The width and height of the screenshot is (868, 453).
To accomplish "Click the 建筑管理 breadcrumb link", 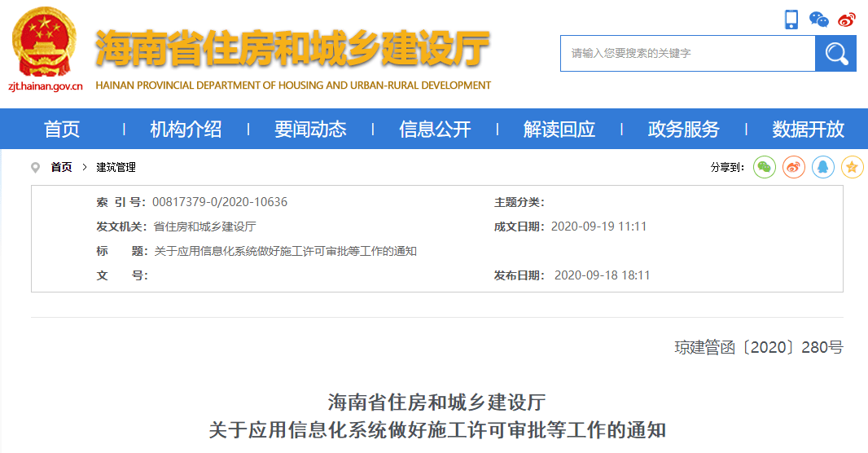I will point(116,167).
